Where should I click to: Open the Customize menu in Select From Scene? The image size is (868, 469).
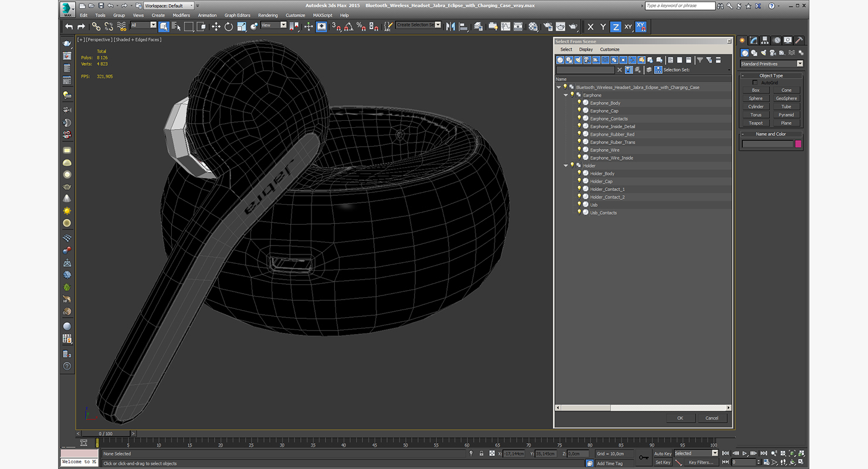click(609, 49)
